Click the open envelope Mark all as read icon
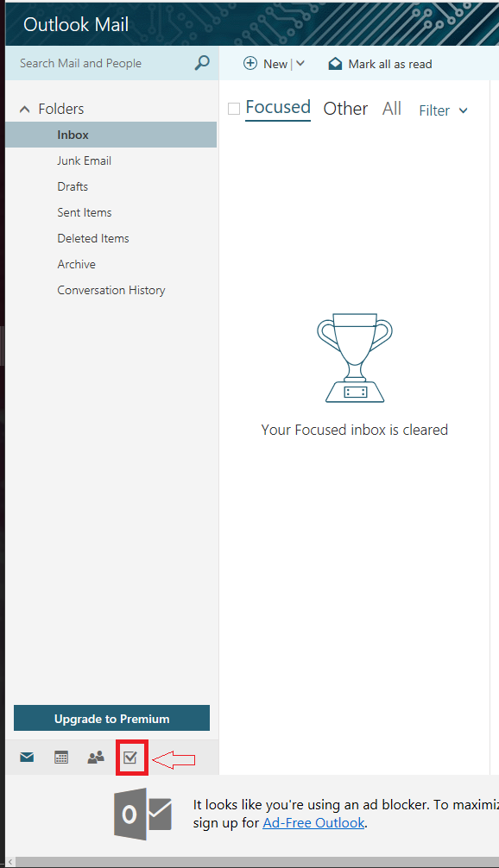 click(335, 64)
